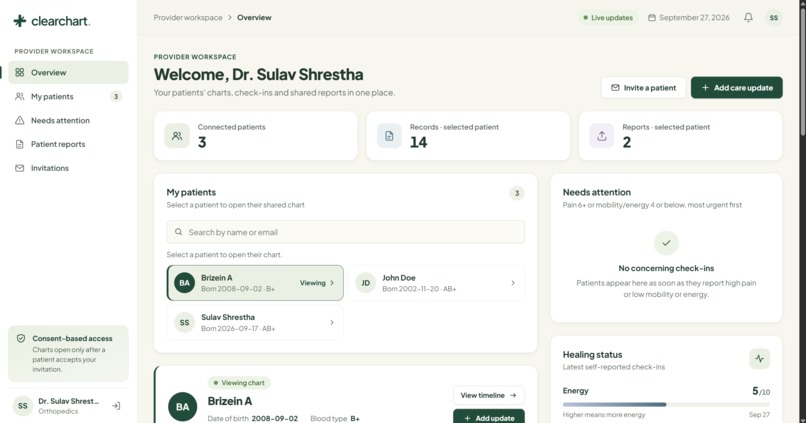The height and width of the screenshot is (423, 806).
Task: Open the SS user avatar menu
Action: pyautogui.click(x=774, y=17)
